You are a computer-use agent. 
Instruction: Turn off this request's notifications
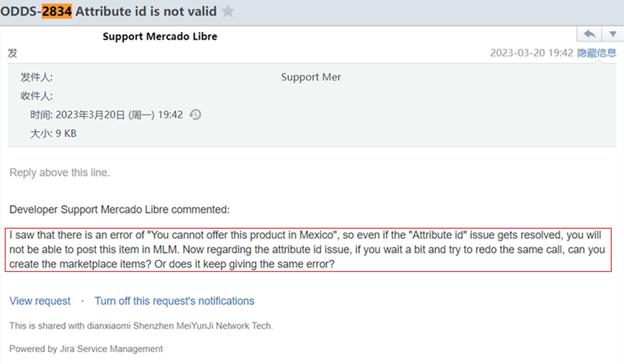tap(174, 301)
